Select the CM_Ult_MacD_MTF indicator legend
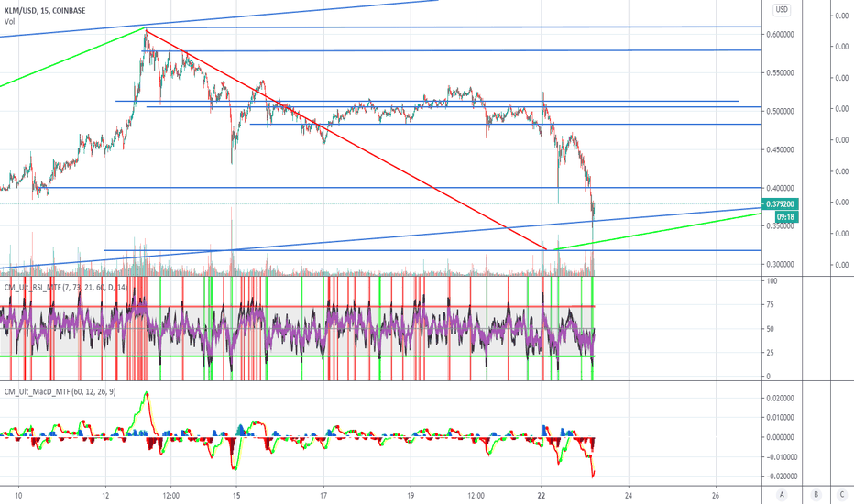The width and height of the screenshot is (854, 504). [x=60, y=392]
